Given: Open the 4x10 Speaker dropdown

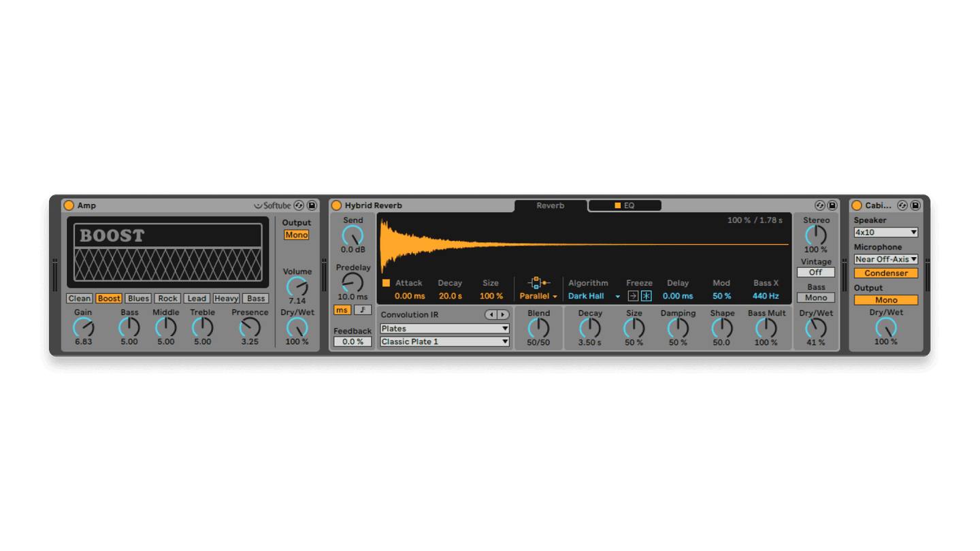Looking at the screenshot, I should [885, 232].
